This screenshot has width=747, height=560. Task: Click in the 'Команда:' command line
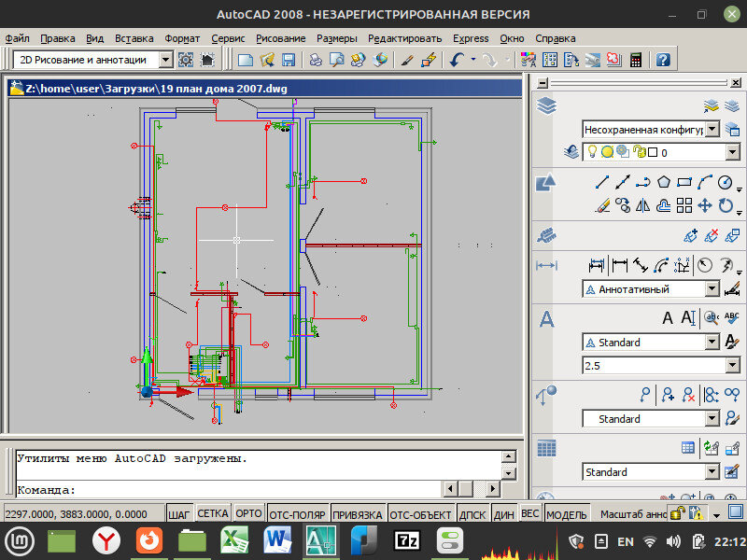(x=229, y=489)
